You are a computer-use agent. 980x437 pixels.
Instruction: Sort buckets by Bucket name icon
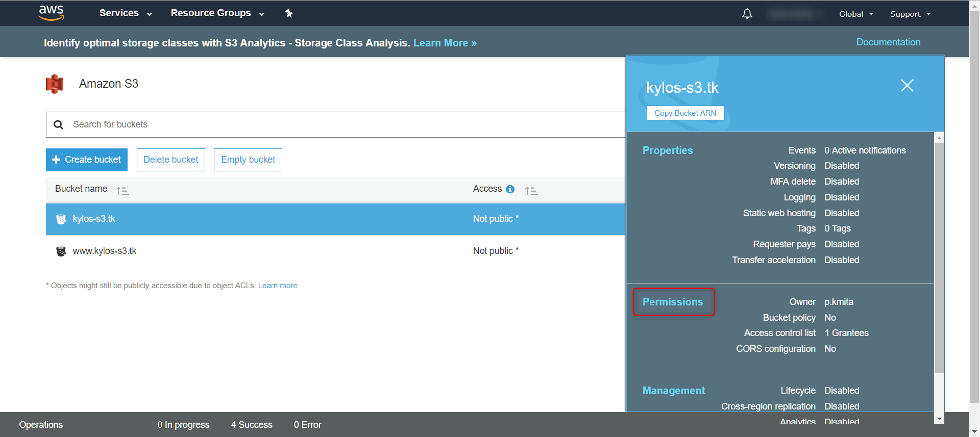(x=122, y=191)
